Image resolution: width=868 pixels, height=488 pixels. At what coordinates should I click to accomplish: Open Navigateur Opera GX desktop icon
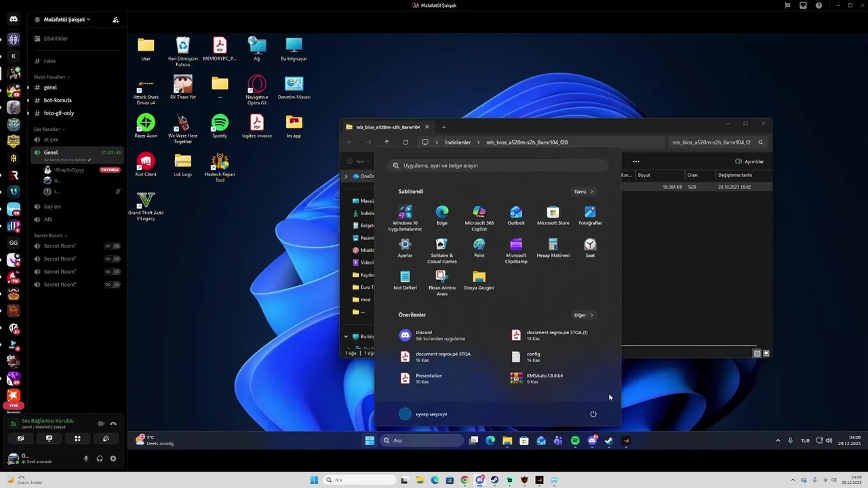point(257,90)
